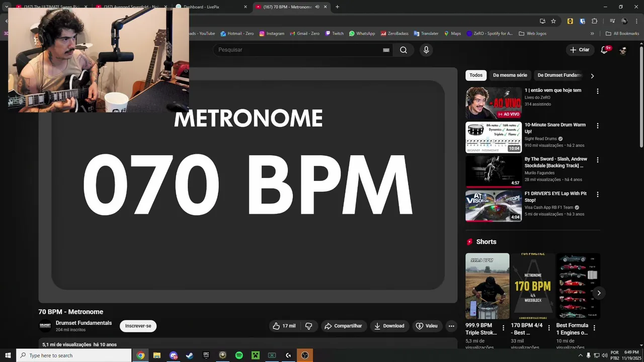Open the 170 BPM 4/4 short thumbnail
644x362 pixels.
533,286
